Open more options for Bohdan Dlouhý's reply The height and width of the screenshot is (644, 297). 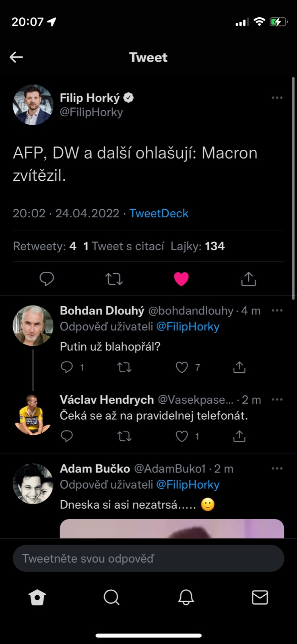click(x=277, y=310)
